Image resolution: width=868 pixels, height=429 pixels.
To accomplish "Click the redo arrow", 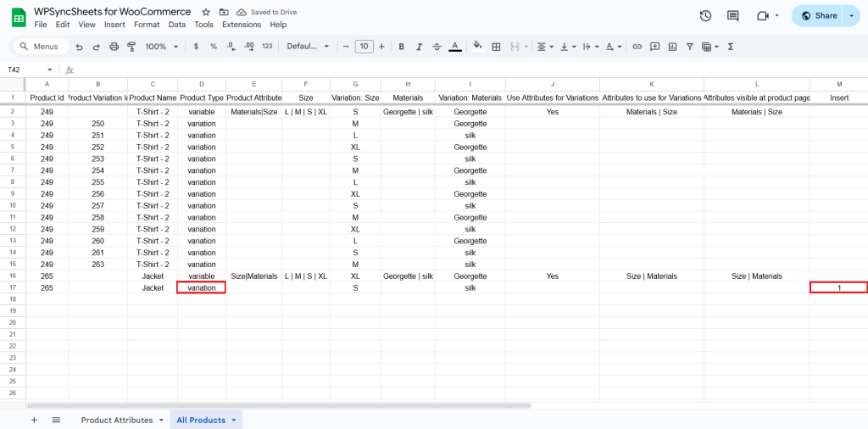I will coord(97,47).
